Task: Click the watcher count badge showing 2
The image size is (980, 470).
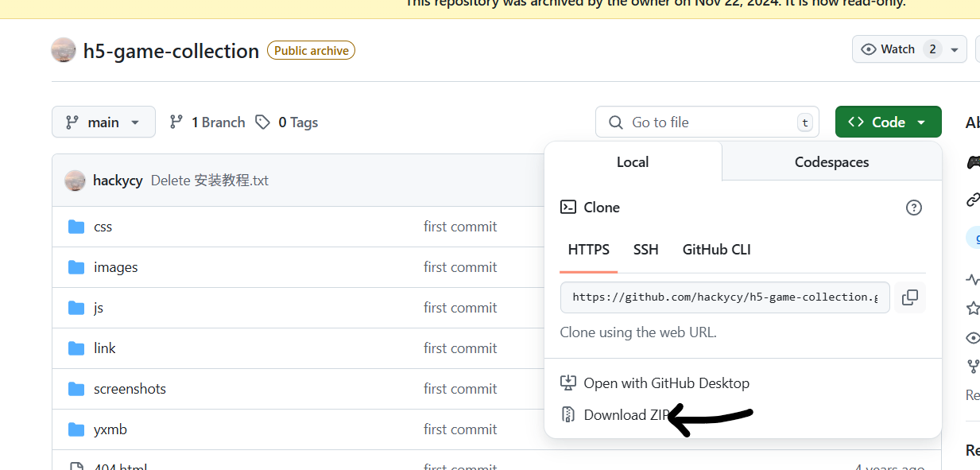Action: 932,49
